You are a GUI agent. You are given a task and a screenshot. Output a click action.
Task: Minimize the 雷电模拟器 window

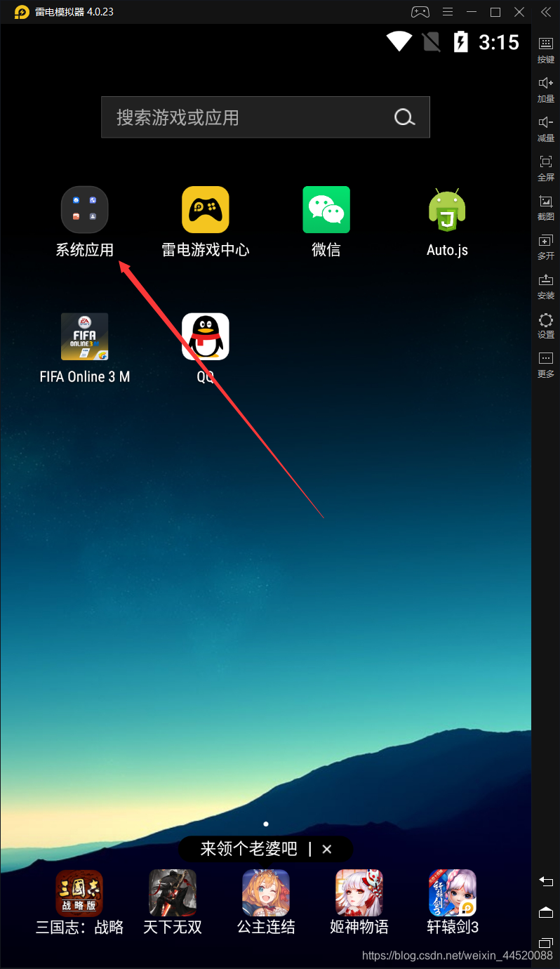(x=472, y=12)
